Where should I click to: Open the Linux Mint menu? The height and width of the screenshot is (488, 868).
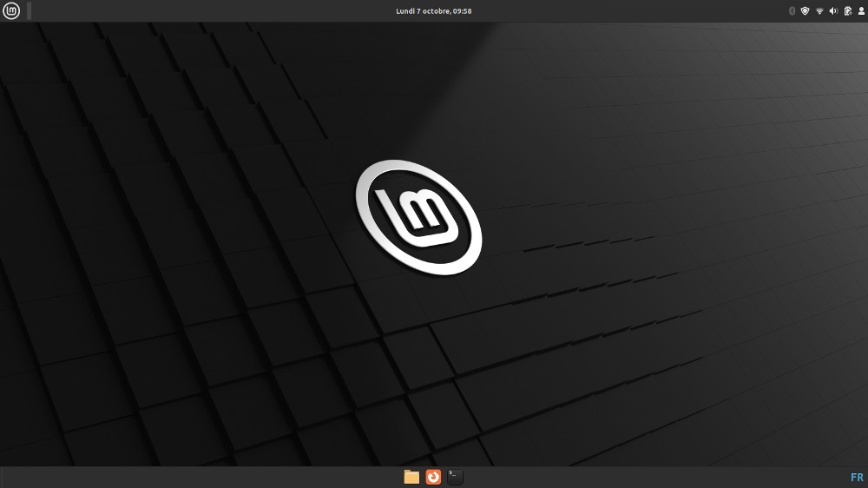tap(11, 10)
